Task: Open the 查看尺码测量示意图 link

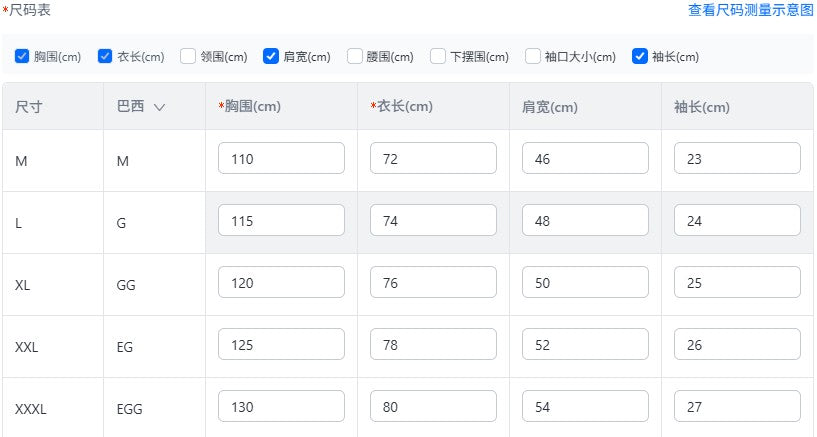Action: point(750,10)
